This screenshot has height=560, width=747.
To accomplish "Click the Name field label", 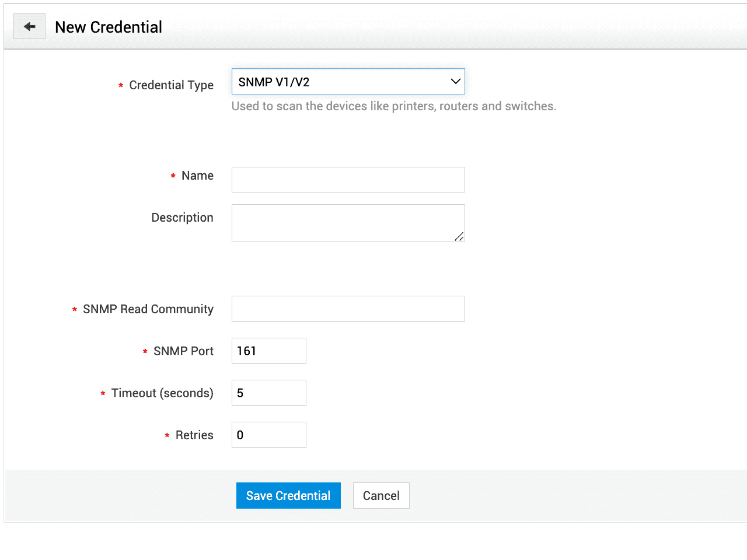I will coord(197,176).
